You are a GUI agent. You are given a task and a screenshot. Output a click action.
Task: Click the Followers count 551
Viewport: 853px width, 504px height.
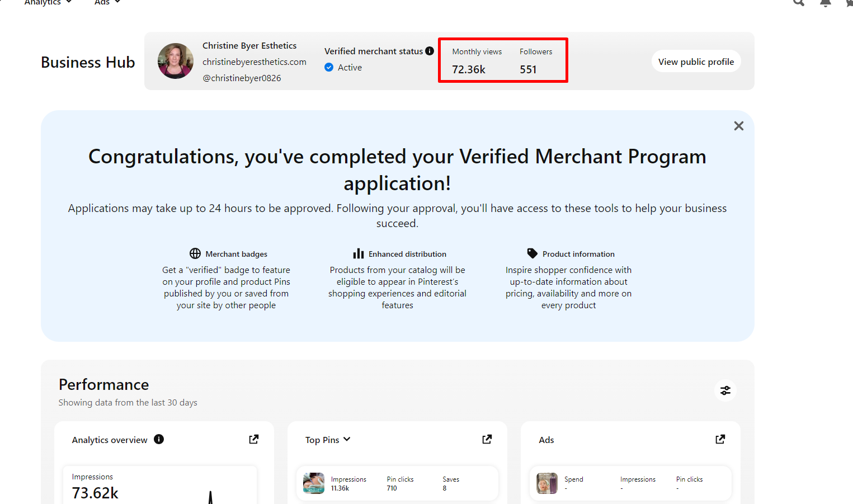click(528, 69)
